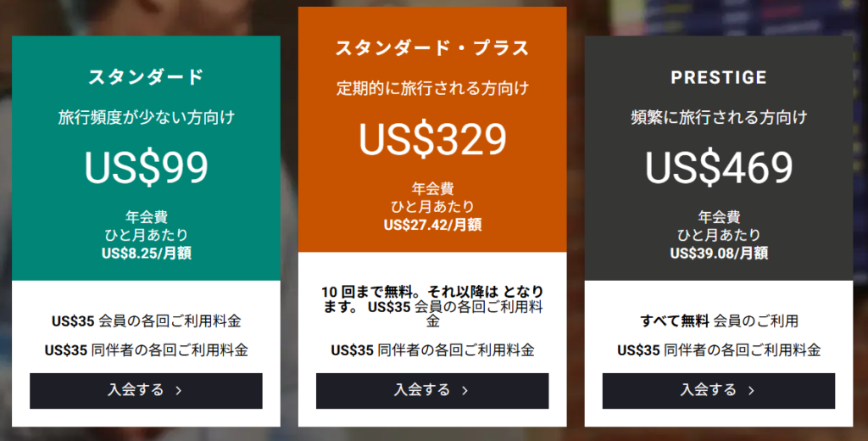Select the PRESTIGE plan heading
The image size is (868, 441).
point(719,77)
